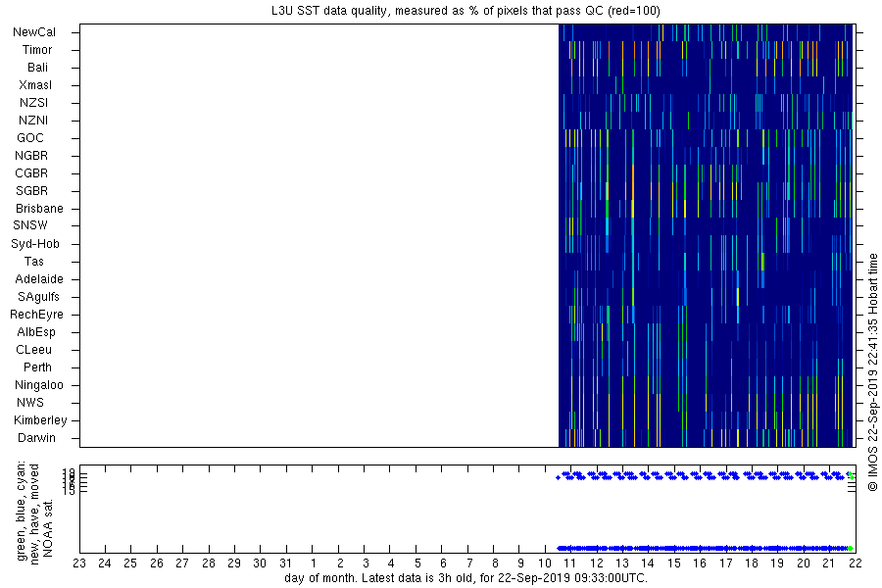The image size is (882, 588).
Task: Select the Adelaide row label
Action: tap(39, 279)
